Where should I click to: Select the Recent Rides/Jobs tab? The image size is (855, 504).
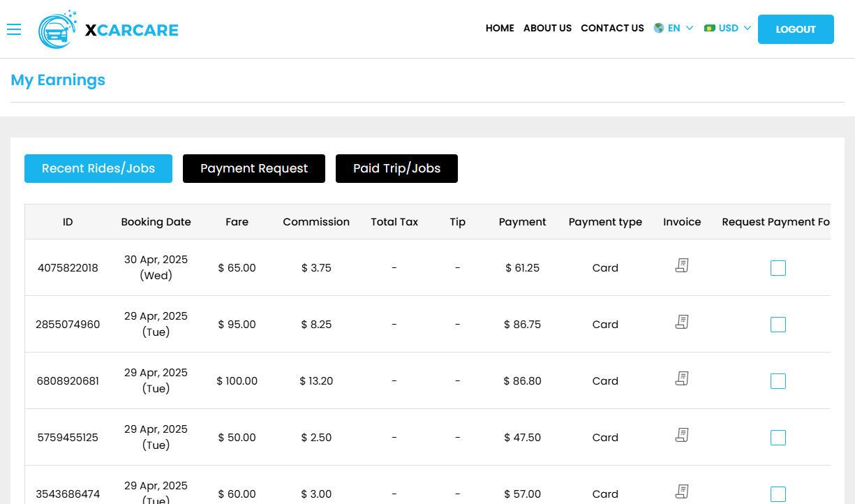coord(98,169)
